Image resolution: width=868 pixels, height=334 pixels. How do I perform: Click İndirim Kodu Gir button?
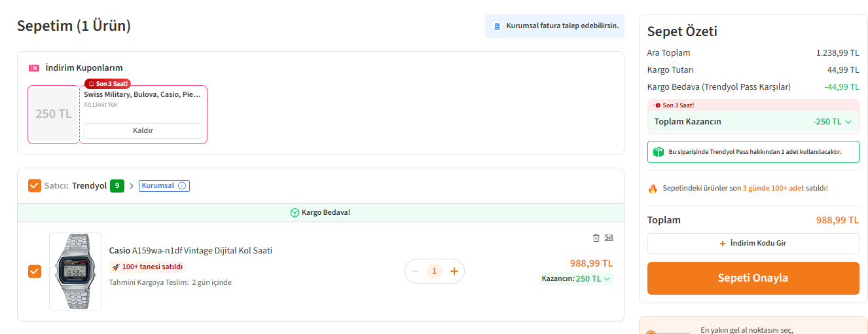(753, 244)
